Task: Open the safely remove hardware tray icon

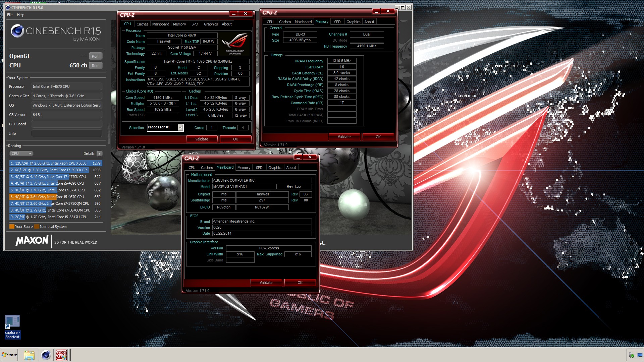Action: pos(631,355)
